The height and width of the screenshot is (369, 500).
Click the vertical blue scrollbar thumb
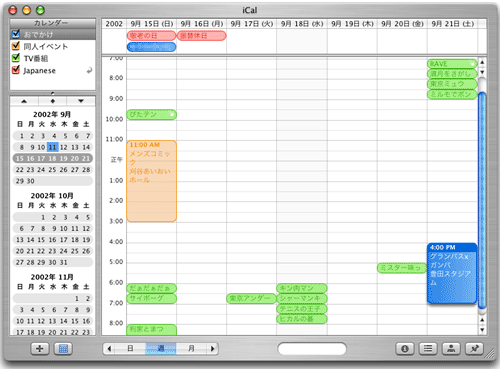coord(482,200)
